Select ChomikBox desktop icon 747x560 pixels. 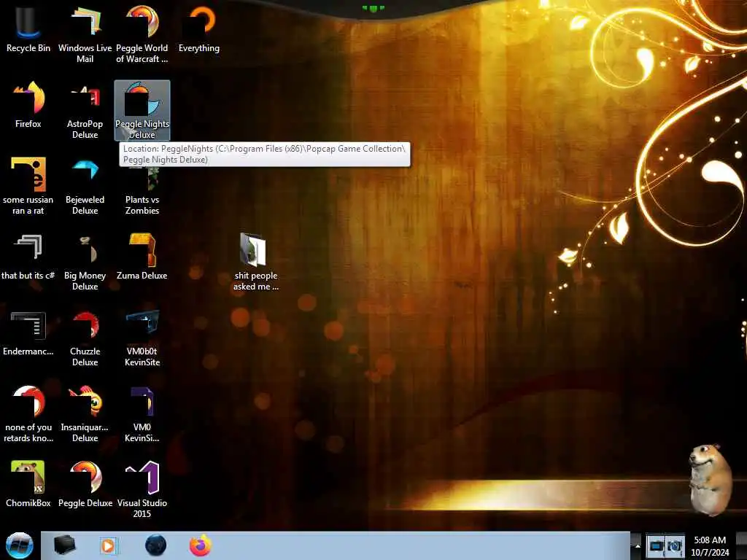tap(28, 484)
